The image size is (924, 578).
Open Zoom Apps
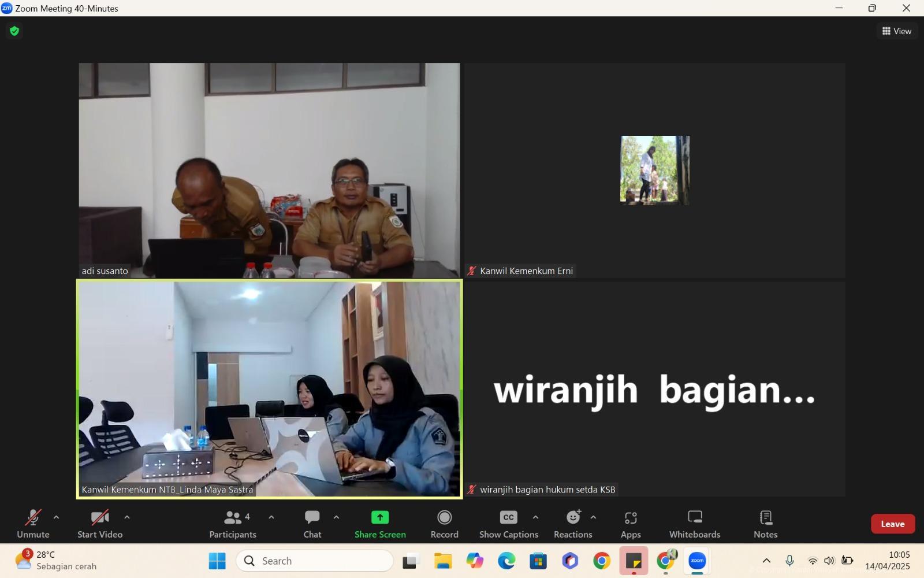coord(631,523)
